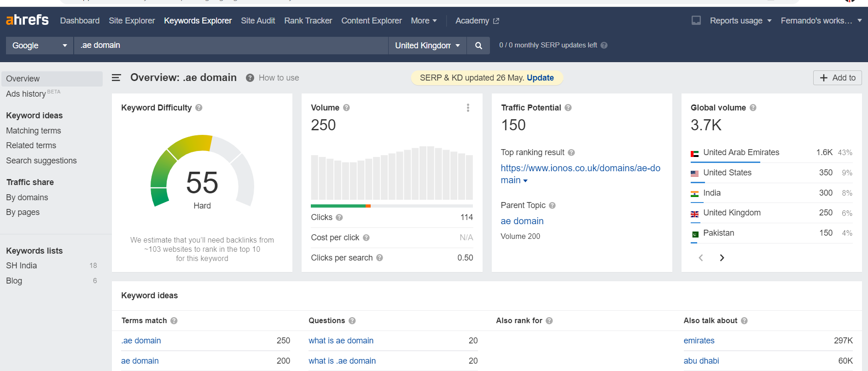Click Global volume help icon

753,108
